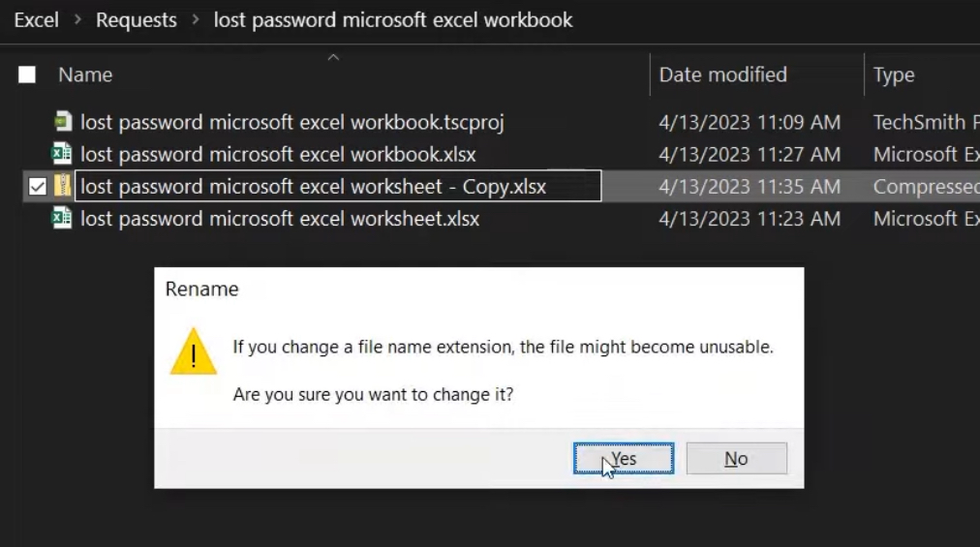Screen dimensions: 980x547
Task: Click the yellow warning triangle icon
Action: 193,351
